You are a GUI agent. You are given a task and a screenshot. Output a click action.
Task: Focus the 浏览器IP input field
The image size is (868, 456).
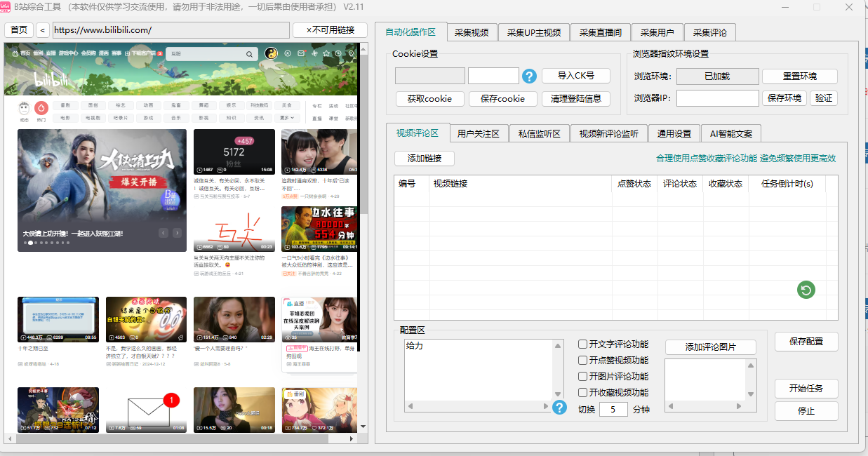718,98
